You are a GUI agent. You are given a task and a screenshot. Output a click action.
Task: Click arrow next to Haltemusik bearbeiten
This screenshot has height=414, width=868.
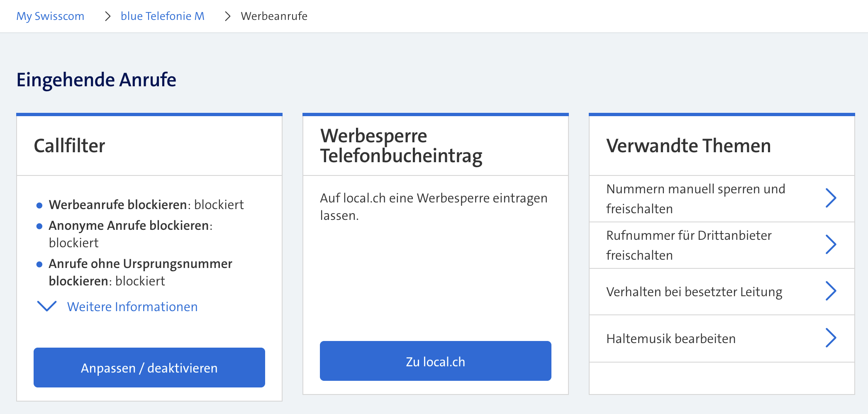point(831,338)
